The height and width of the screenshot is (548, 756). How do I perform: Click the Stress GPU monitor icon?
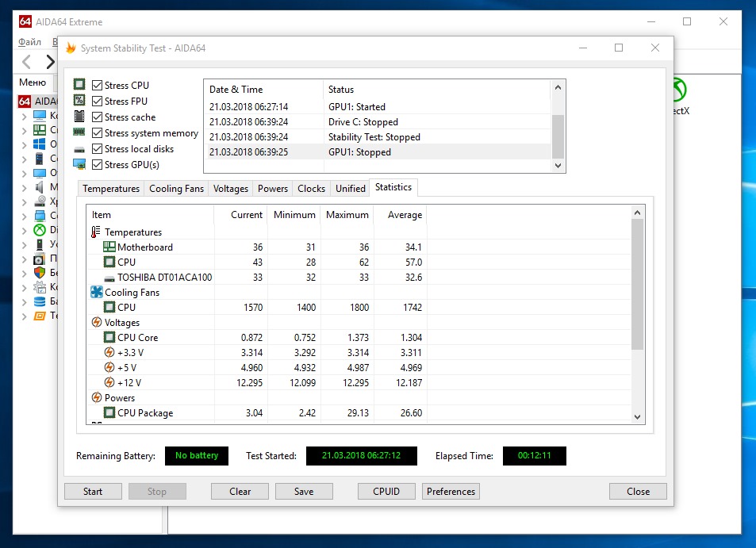[x=79, y=164]
